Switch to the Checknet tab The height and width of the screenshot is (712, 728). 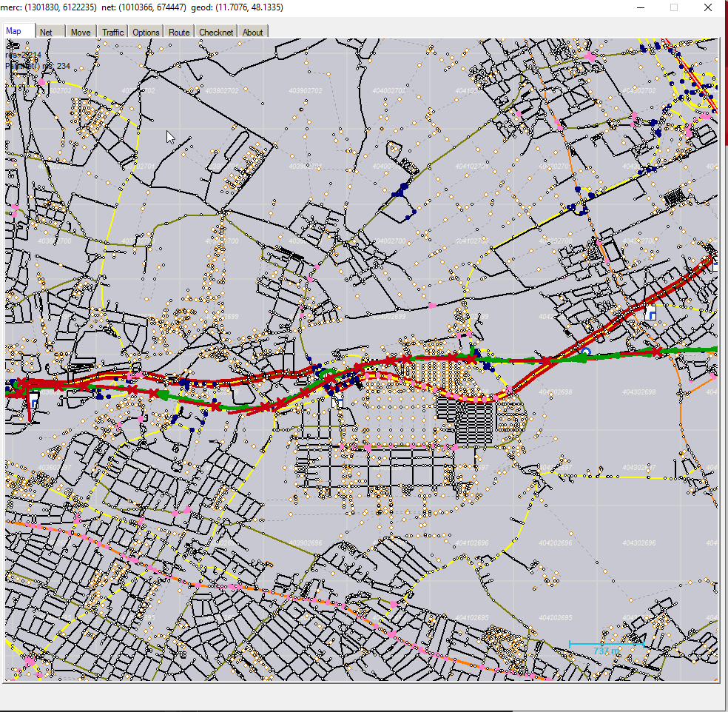tap(216, 32)
